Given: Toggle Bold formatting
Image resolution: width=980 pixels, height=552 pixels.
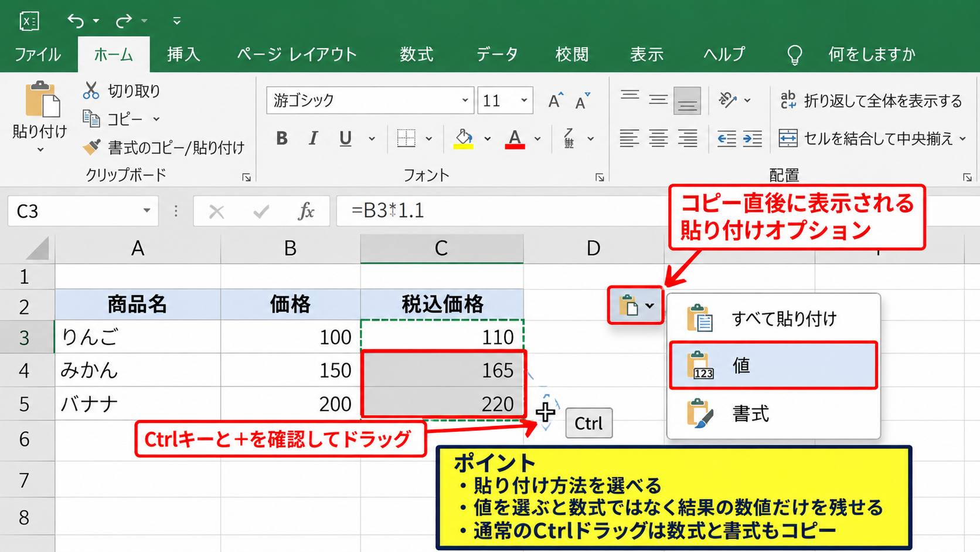Looking at the screenshot, I should 282,138.
